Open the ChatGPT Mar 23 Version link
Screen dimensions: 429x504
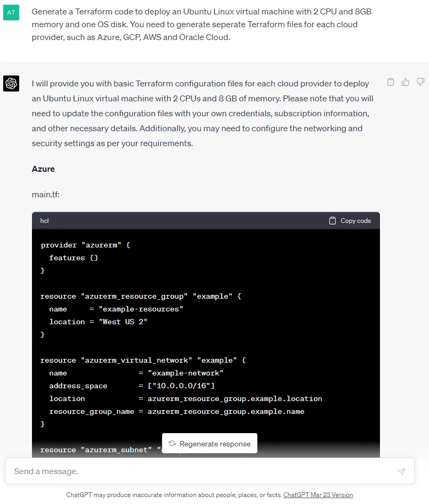pos(318,495)
